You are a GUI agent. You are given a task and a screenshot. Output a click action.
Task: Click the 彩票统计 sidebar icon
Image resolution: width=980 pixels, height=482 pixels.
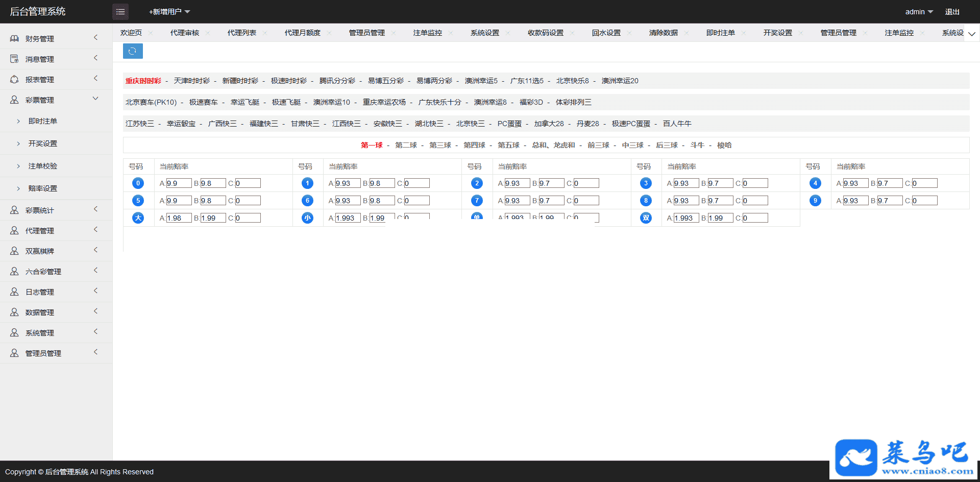(x=14, y=210)
